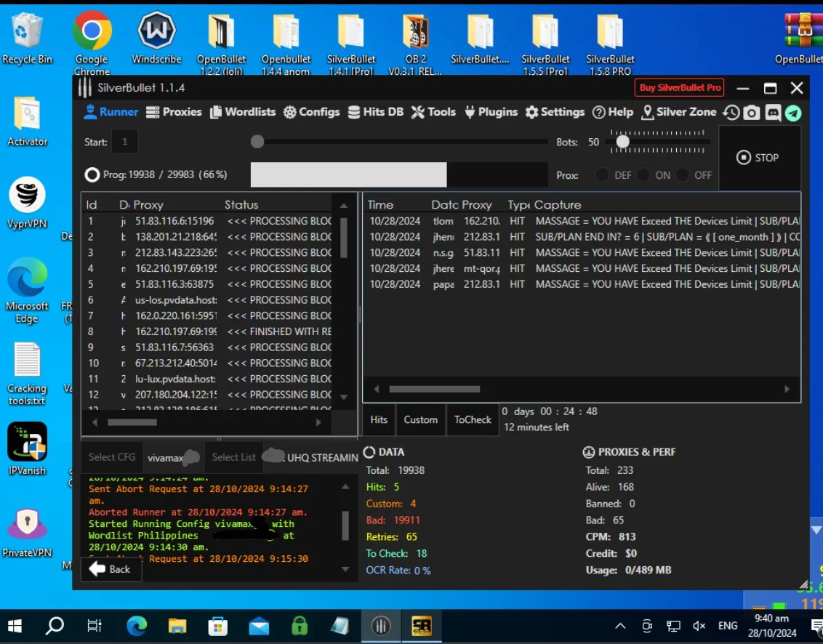
Task: Open Activator desktop icon
Action: [x=28, y=121]
